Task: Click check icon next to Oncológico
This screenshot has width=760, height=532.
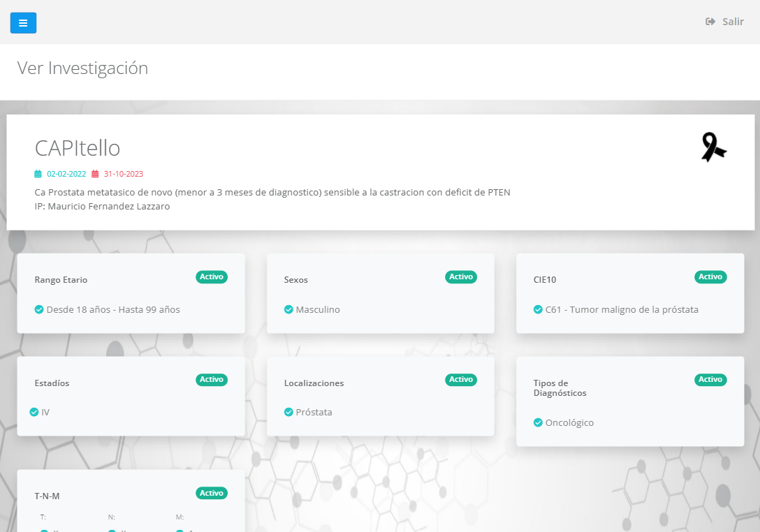Action: pyautogui.click(x=538, y=422)
